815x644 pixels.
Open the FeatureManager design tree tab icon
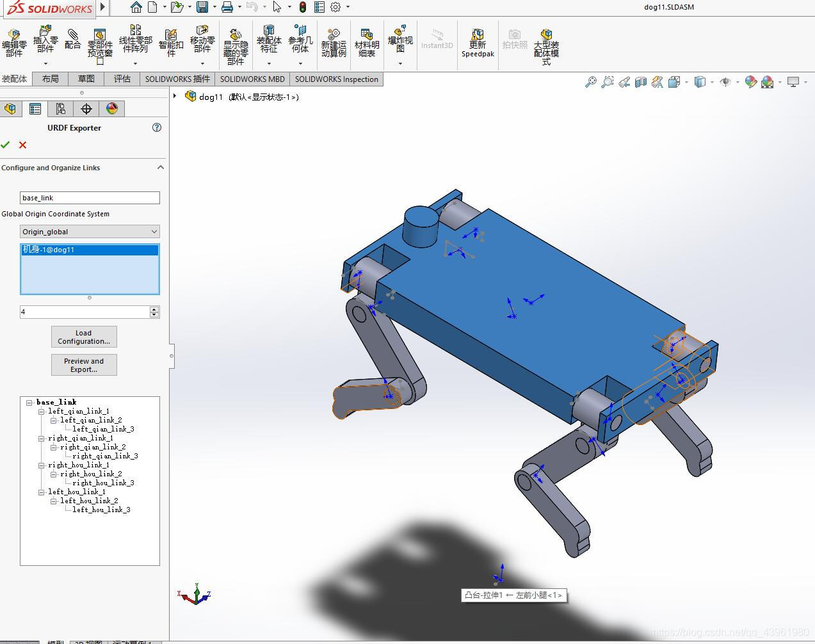pyautogui.click(x=10, y=109)
